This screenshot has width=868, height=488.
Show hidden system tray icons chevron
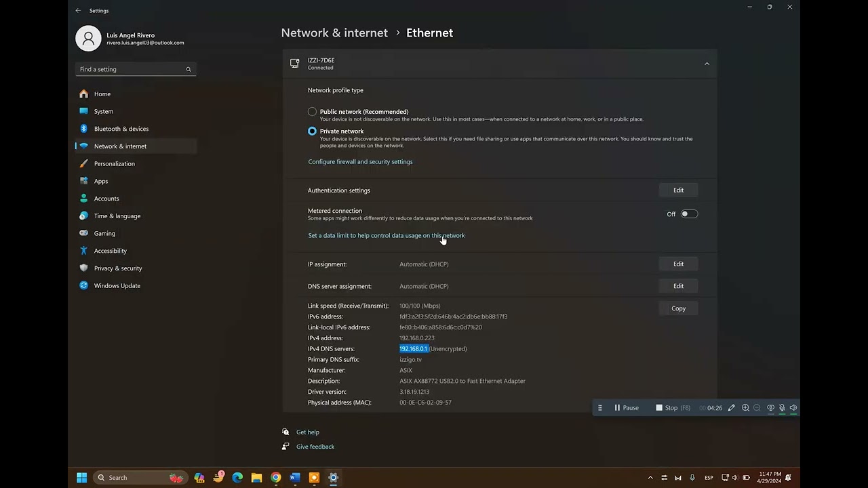point(650,478)
